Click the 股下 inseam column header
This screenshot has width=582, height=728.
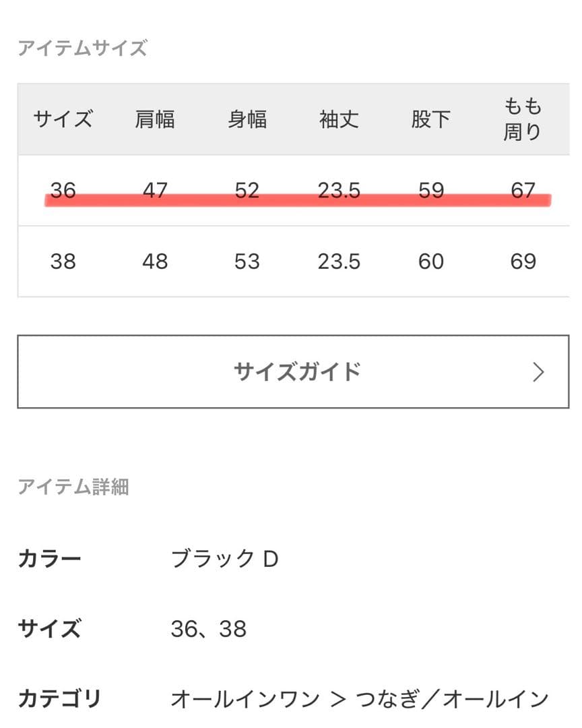click(431, 119)
